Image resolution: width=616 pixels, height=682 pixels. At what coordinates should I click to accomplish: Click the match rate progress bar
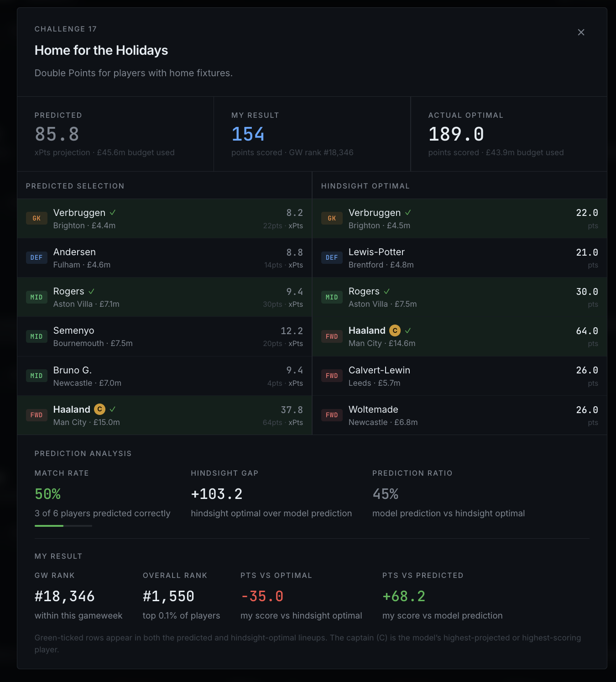[63, 526]
